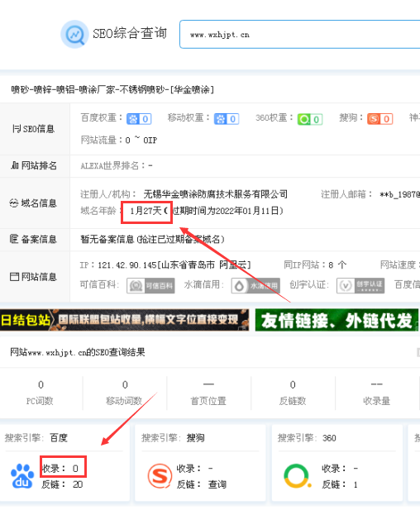
Task: Select the PC词数 stat tab
Action: tap(40, 393)
